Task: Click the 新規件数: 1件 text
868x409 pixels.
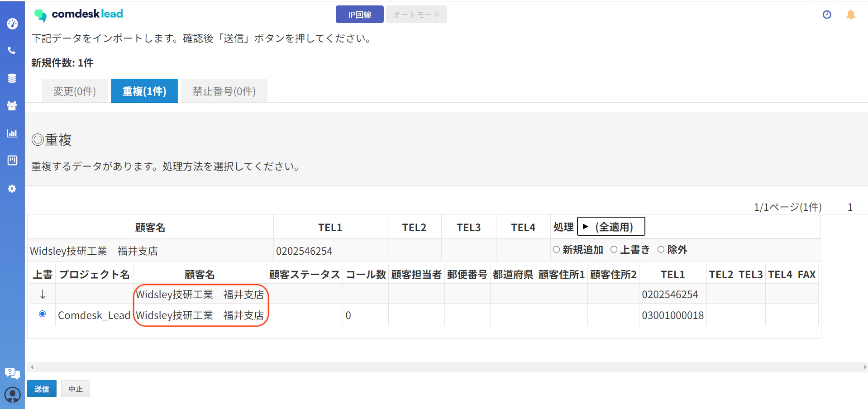Action: [x=62, y=63]
